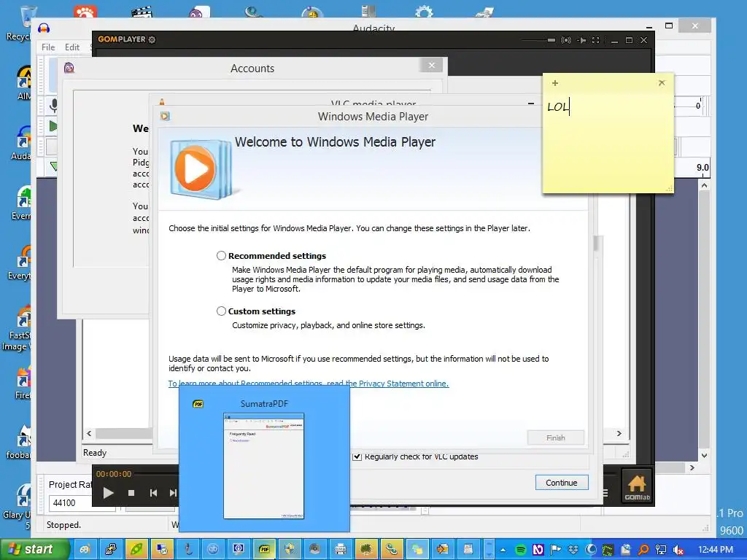This screenshot has width=747, height=560.
Task: Click GOM Player pin-on-top icon
Action: pyautogui.click(x=581, y=41)
